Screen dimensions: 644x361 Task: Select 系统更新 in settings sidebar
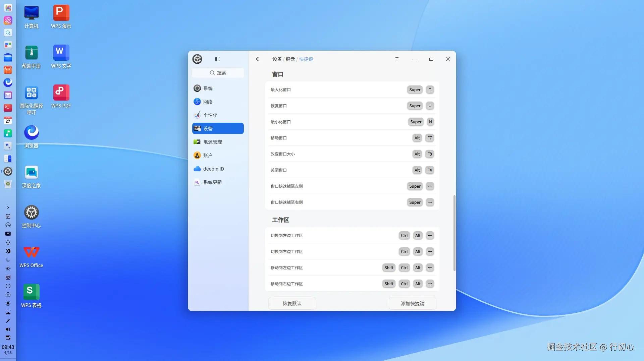point(218,182)
